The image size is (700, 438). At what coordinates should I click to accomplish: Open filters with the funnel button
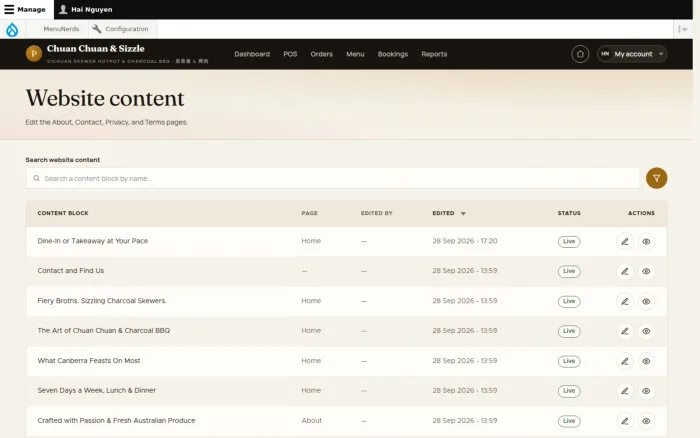pos(656,178)
